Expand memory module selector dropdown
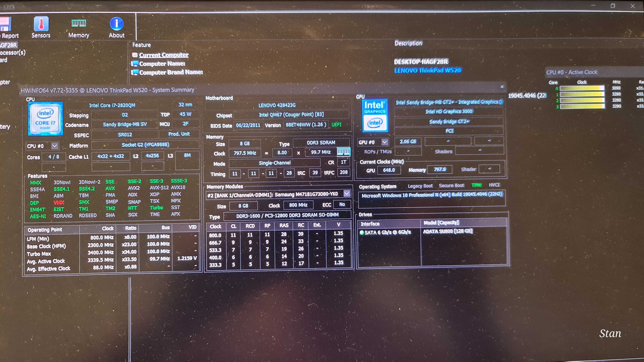Screen dimensions: 644x362 pos(346,194)
